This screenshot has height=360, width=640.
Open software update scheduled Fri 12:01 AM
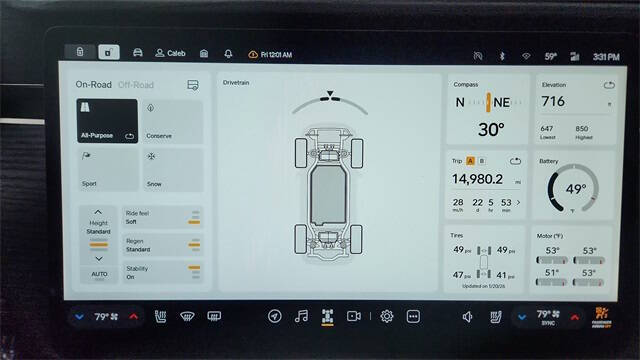(x=270, y=54)
